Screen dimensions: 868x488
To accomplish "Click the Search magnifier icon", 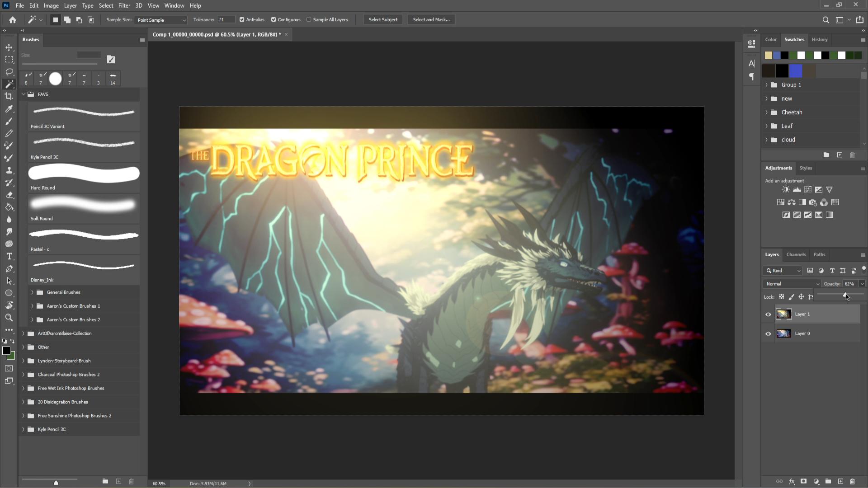I will (x=826, y=20).
